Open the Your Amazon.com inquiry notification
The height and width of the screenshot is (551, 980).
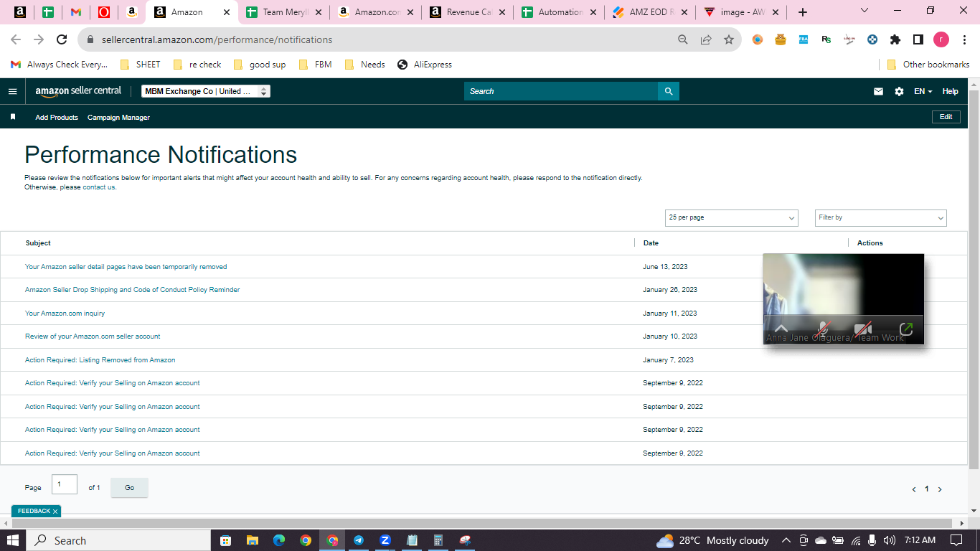point(65,314)
